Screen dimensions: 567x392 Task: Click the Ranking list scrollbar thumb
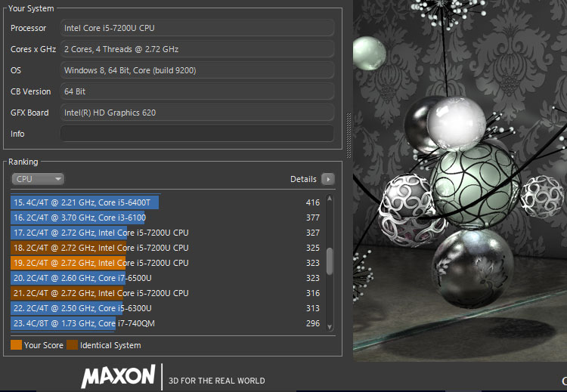[x=329, y=261]
